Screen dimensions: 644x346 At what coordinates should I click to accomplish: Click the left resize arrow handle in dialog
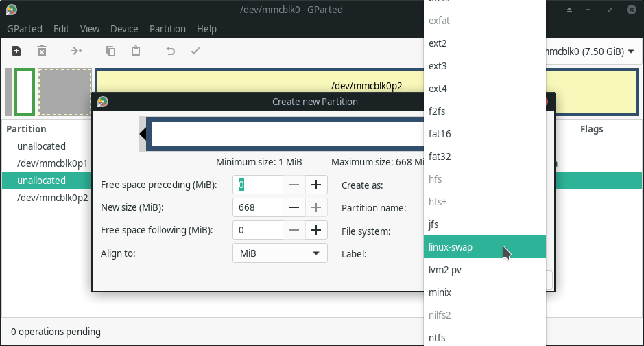pos(143,134)
